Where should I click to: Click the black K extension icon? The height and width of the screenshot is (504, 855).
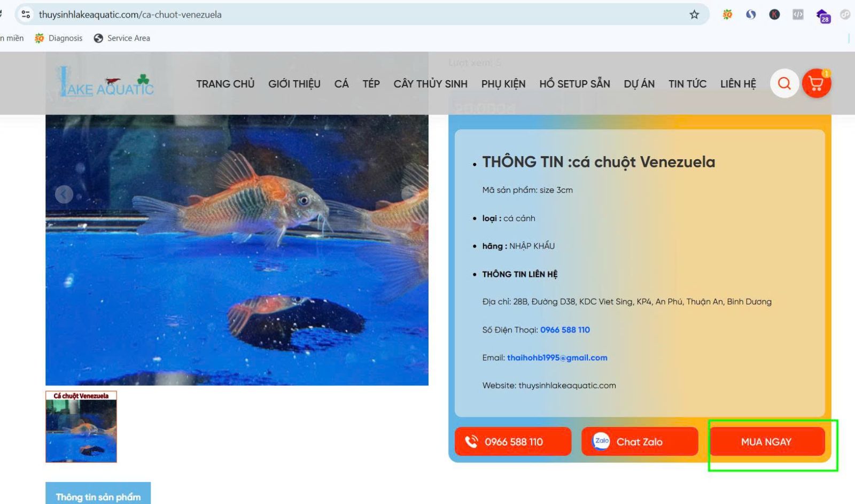[x=774, y=14]
